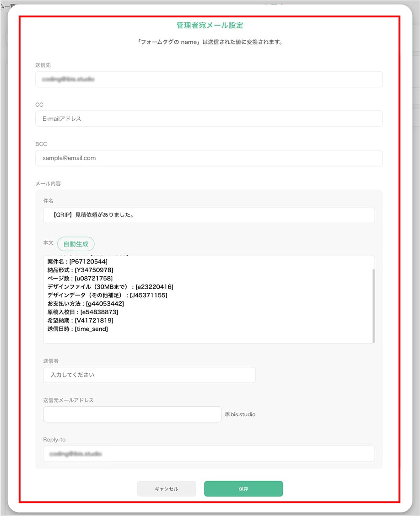Focus the CC E-mailアドレス field
420x516 pixels.
coord(209,118)
